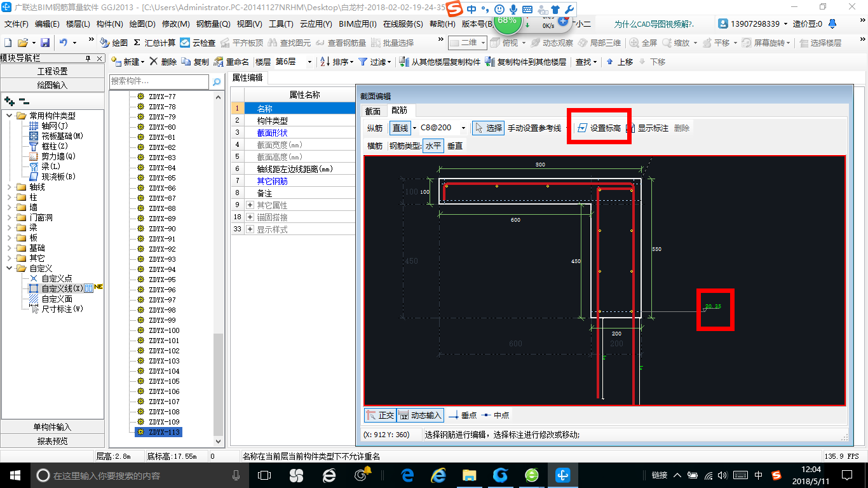Click 查看钢筋量 rebar quantity tool
Screen dimensions: 868x488
pyautogui.click(x=341, y=43)
